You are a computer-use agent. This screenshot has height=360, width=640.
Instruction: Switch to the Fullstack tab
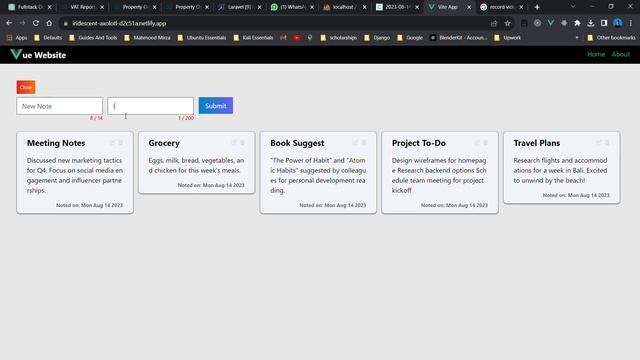(30, 7)
